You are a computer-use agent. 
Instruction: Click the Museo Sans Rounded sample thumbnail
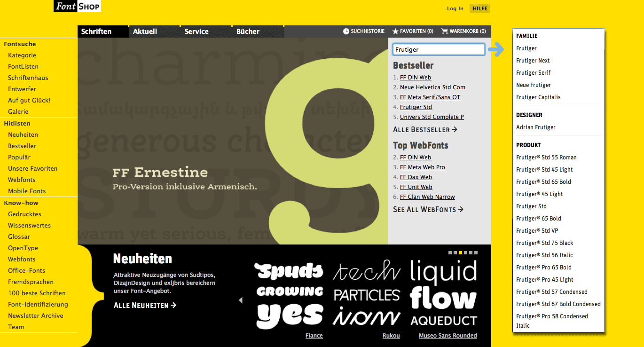click(x=444, y=293)
